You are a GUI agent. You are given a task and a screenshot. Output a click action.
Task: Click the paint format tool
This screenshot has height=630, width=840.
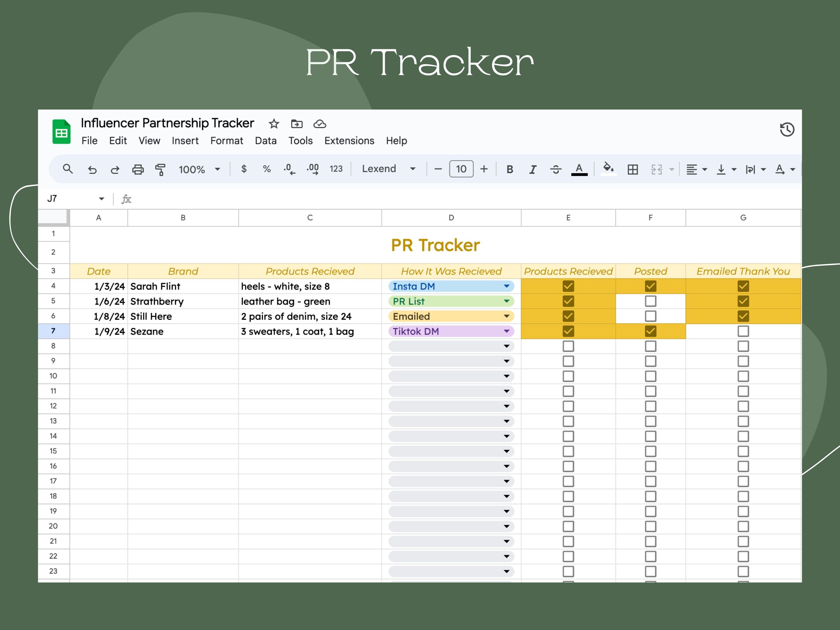pyautogui.click(x=161, y=169)
